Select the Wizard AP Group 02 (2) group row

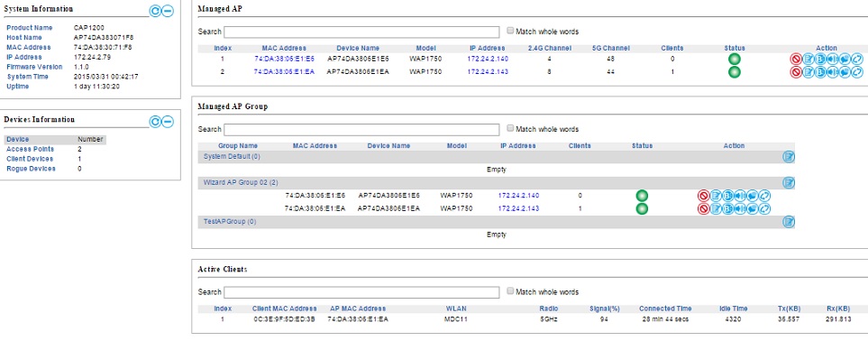(x=497, y=182)
